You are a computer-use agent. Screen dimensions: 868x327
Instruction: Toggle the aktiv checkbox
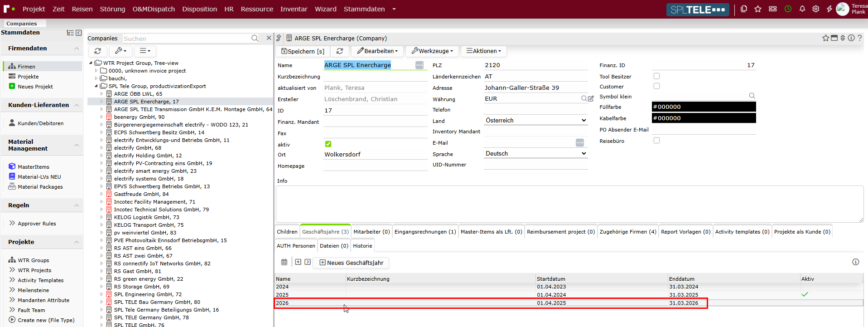(328, 144)
